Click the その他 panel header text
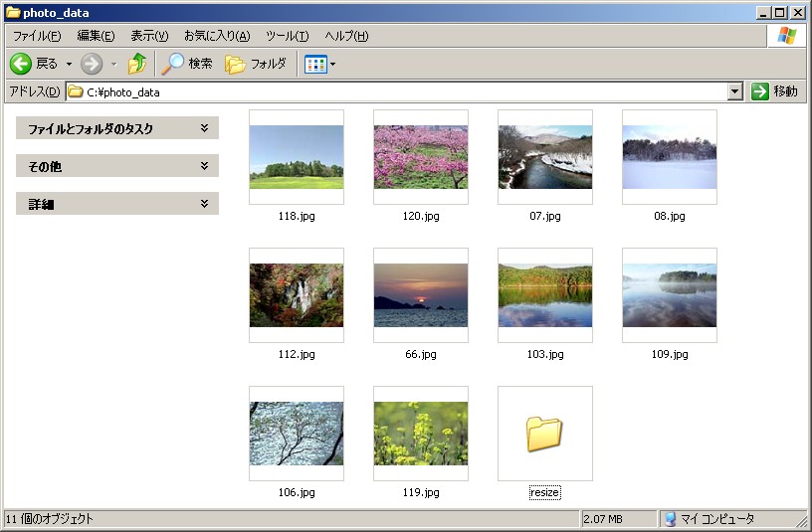This screenshot has height=532, width=812. (x=45, y=167)
